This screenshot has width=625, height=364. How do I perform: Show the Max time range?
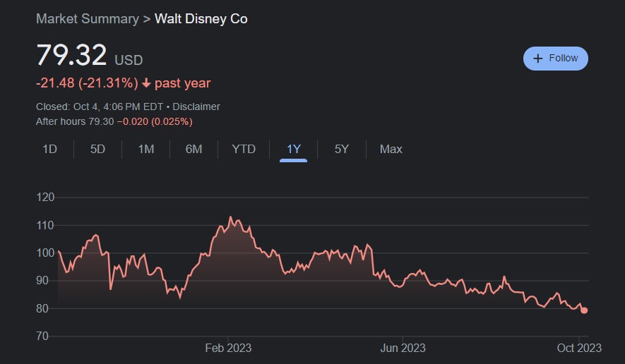[391, 149]
